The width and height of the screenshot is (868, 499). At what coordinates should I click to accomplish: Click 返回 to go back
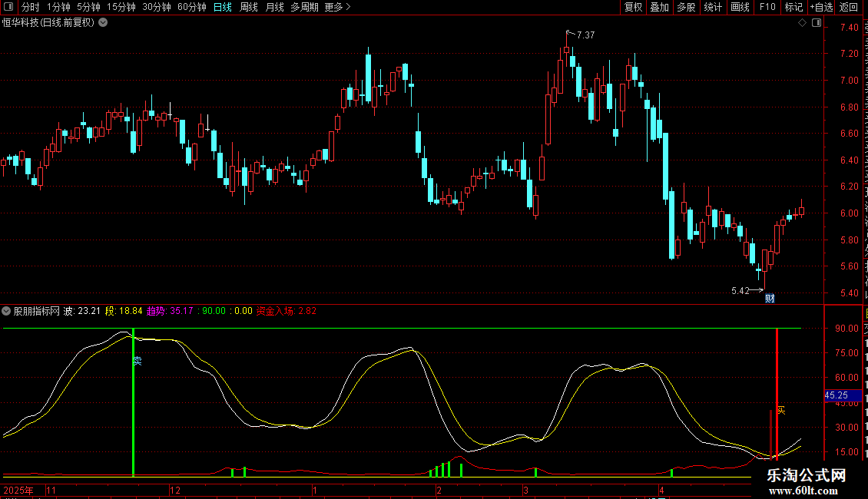[x=849, y=7]
